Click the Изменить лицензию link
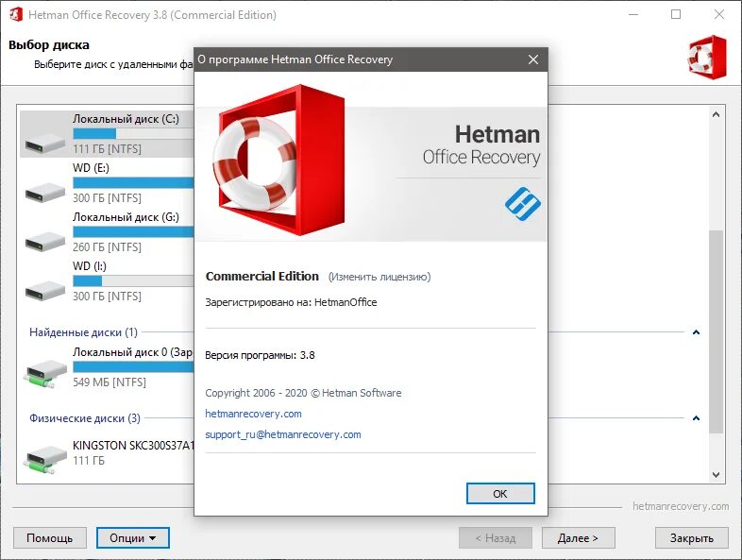The height and width of the screenshot is (560, 742). pos(379,277)
